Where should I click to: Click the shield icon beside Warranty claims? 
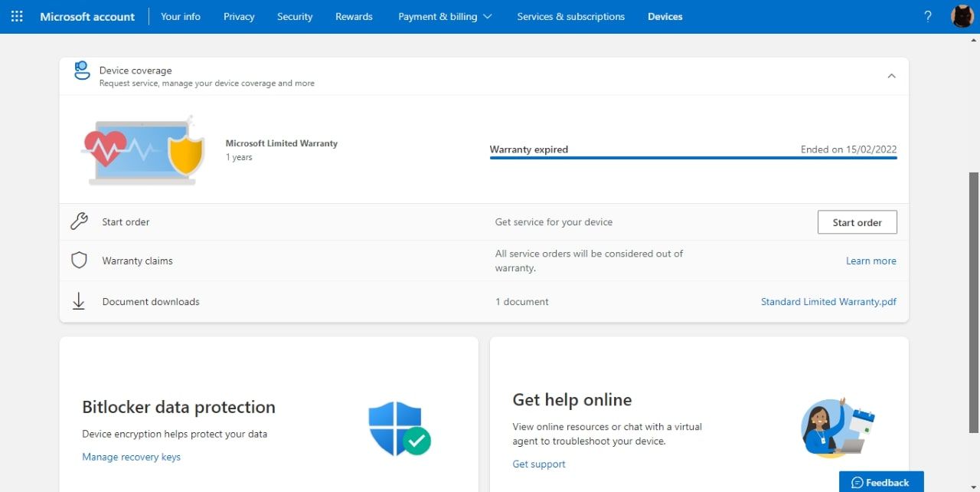pos(79,261)
